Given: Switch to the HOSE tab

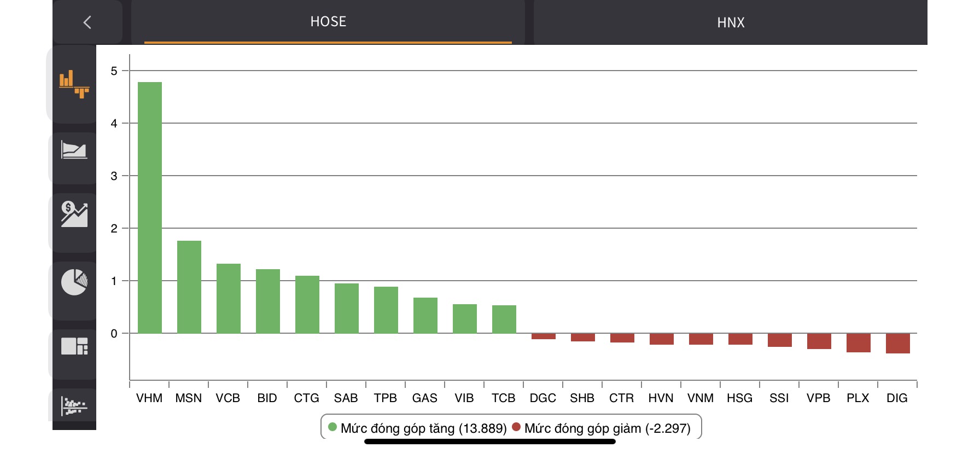Looking at the screenshot, I should [x=328, y=22].
